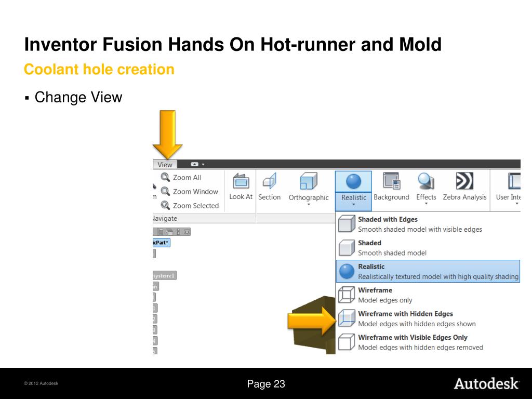Click the Wireframe with Visible Edges cube icon
The width and height of the screenshot is (532, 399).
[347, 342]
